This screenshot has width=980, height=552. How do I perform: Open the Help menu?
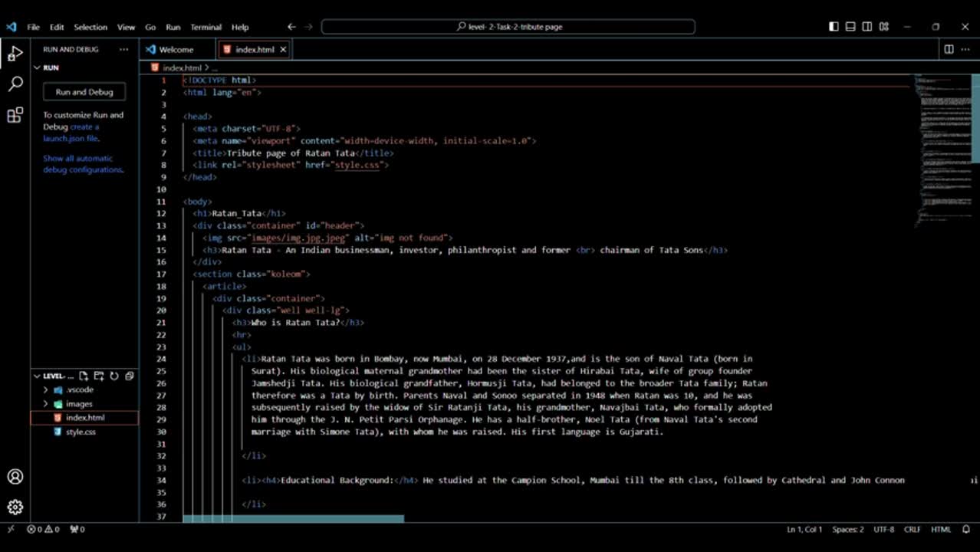click(240, 27)
